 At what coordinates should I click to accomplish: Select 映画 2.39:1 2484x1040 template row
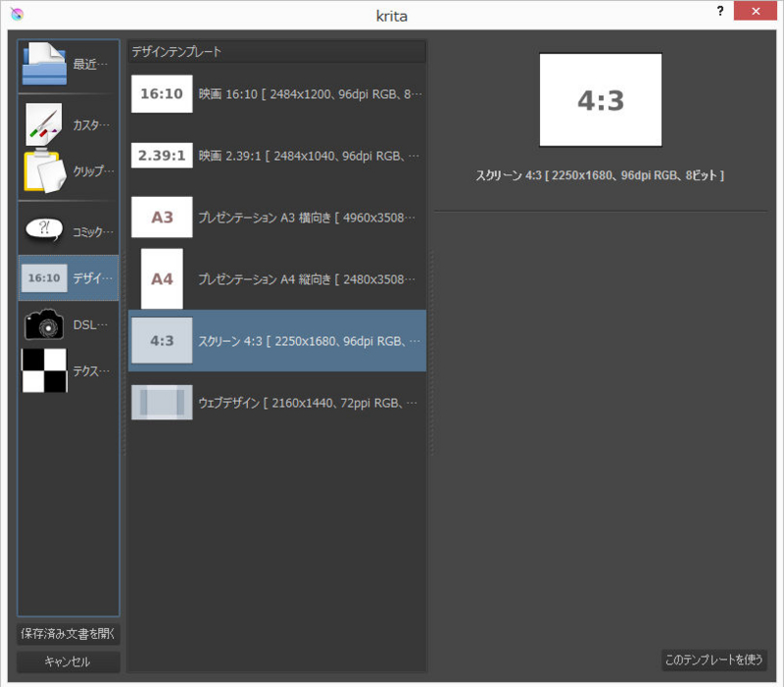point(277,156)
